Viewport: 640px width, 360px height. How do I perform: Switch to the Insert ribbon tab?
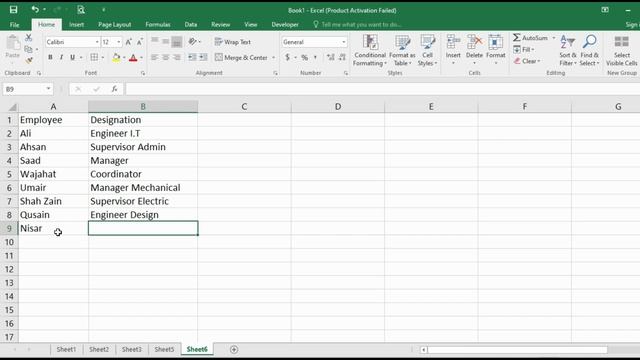pos(76,24)
